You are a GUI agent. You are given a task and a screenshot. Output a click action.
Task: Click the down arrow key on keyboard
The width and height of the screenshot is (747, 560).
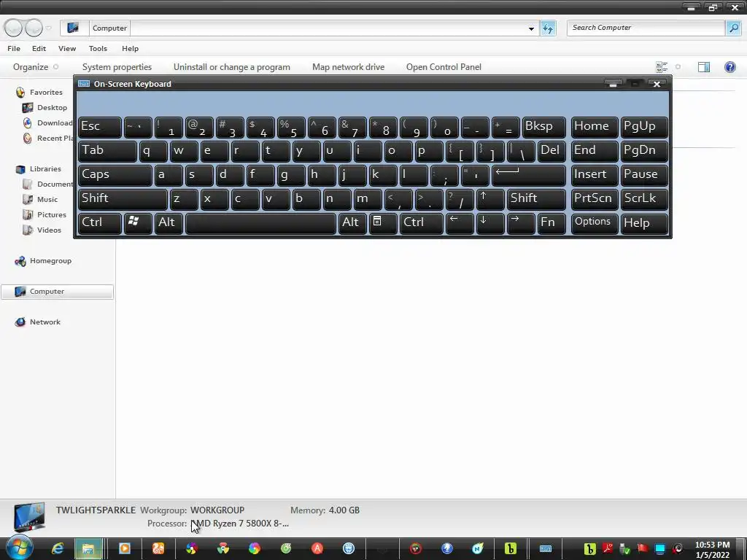click(489, 223)
